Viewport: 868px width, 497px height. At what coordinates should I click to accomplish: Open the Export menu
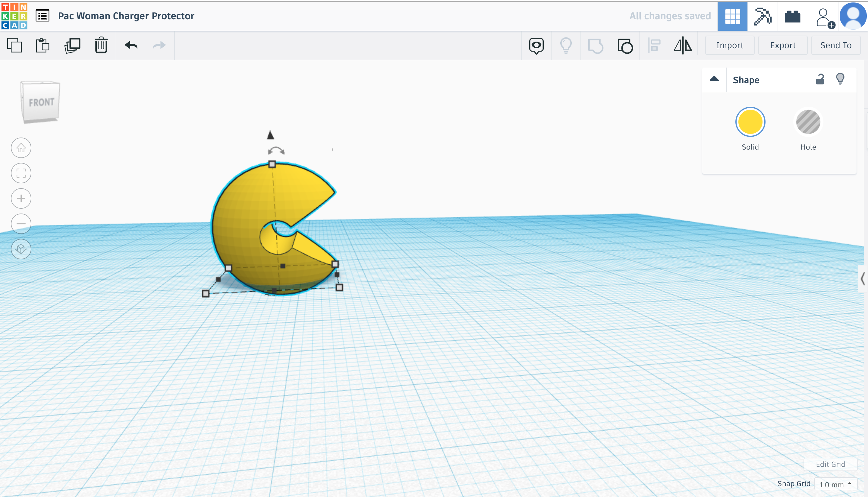(x=783, y=46)
